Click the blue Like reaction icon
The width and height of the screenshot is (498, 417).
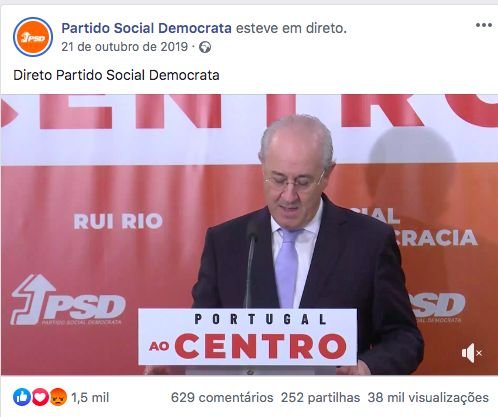click(22, 397)
